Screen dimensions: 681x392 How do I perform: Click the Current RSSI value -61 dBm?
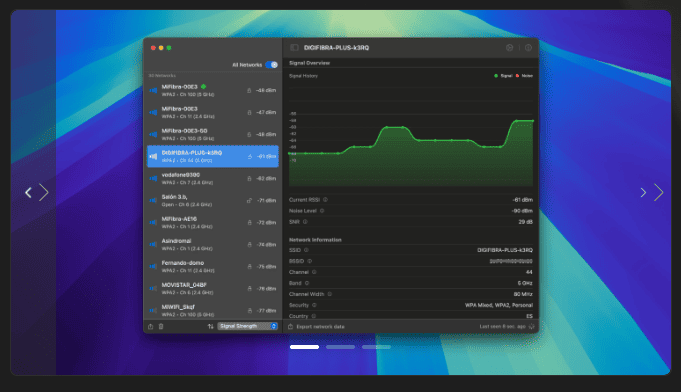522,200
